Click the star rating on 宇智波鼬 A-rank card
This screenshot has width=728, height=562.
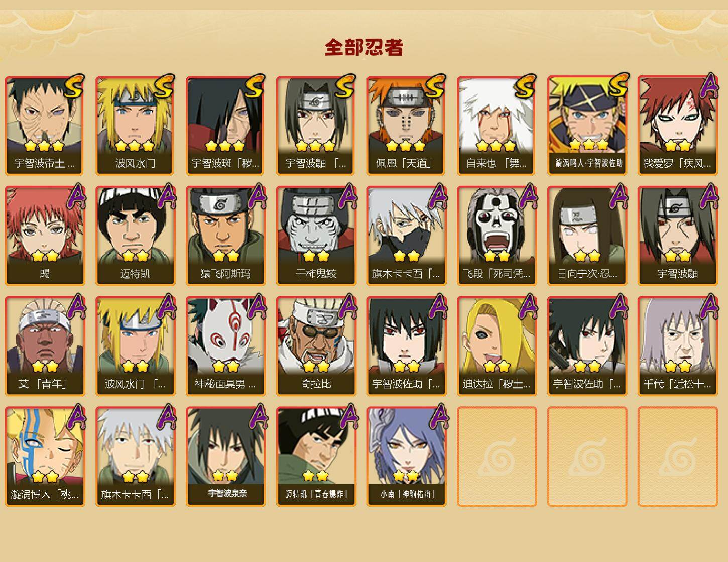[678, 256]
